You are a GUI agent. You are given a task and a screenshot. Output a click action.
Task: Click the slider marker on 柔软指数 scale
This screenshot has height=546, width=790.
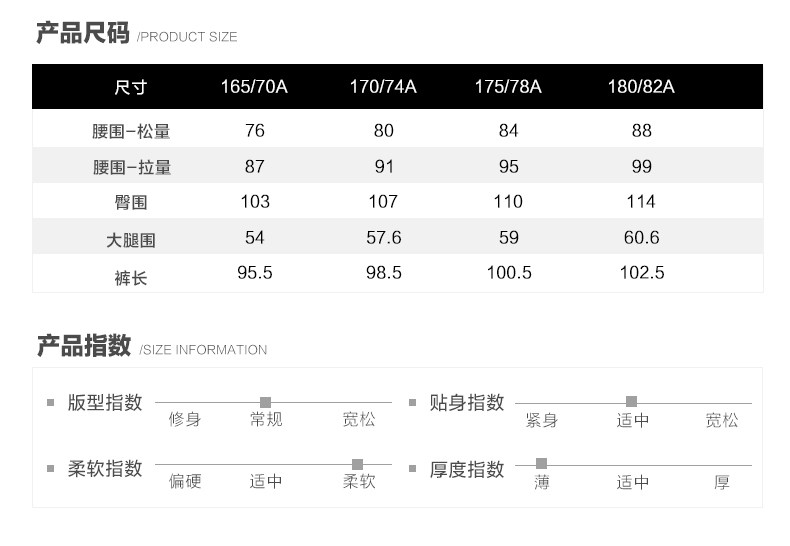coord(357,464)
